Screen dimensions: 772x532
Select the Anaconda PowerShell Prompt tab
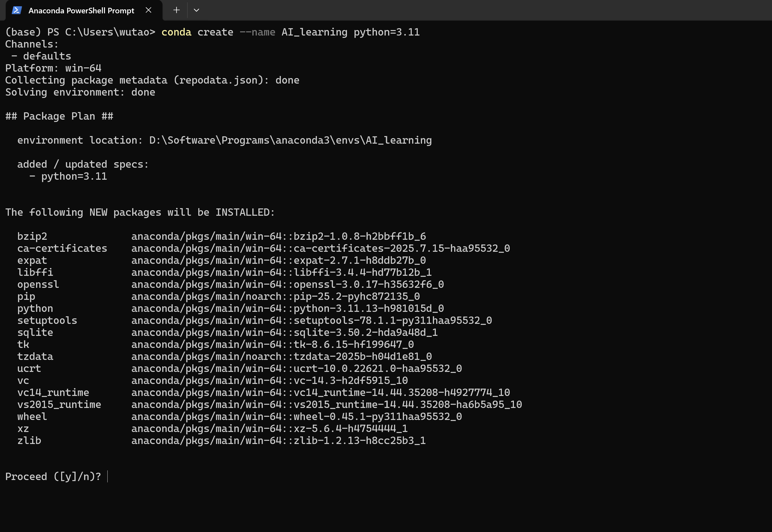click(x=81, y=11)
